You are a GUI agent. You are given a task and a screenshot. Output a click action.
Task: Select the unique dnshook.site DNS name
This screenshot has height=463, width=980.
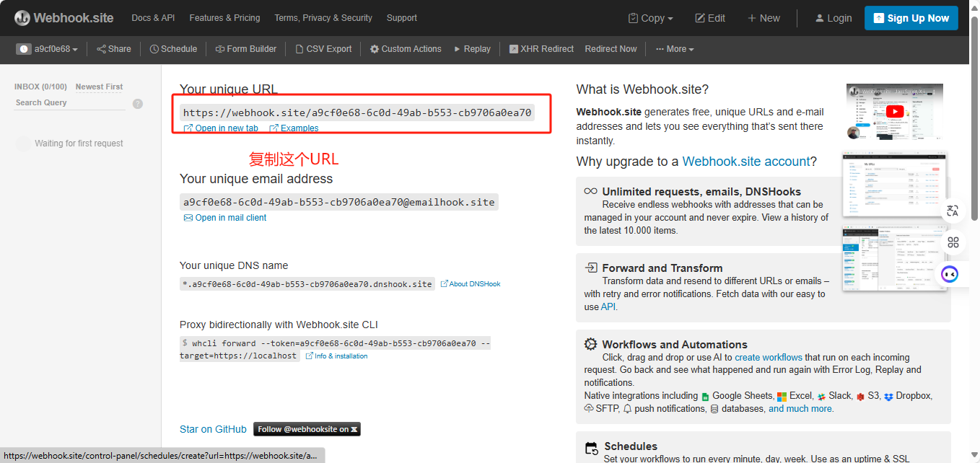tap(307, 284)
